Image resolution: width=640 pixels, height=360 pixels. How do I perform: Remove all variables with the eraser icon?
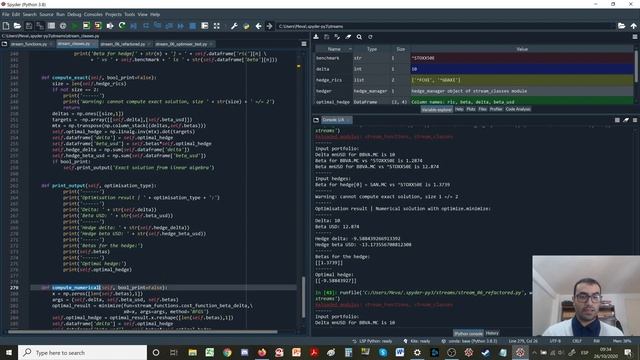[x=348, y=37]
